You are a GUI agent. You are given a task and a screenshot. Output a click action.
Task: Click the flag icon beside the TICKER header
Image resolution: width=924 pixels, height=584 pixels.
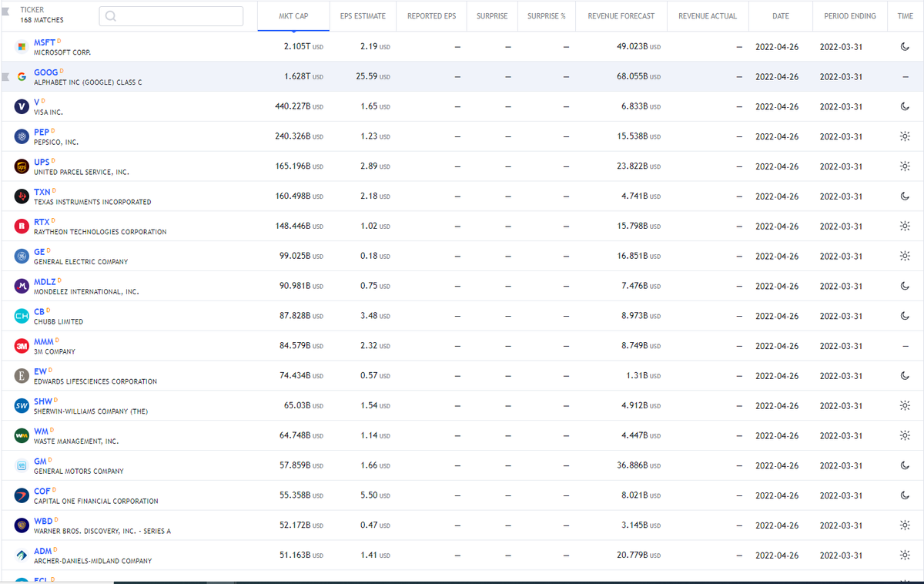click(6, 11)
